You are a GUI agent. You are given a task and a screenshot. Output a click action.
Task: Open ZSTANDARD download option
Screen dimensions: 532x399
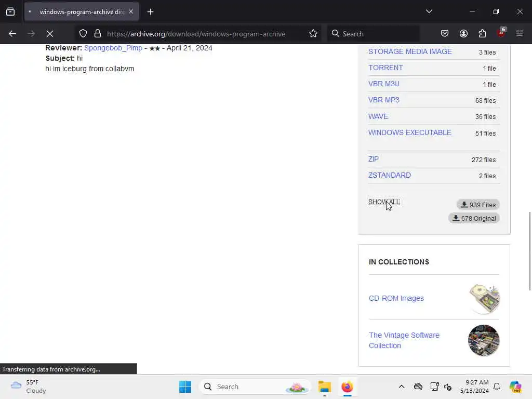[390, 176]
